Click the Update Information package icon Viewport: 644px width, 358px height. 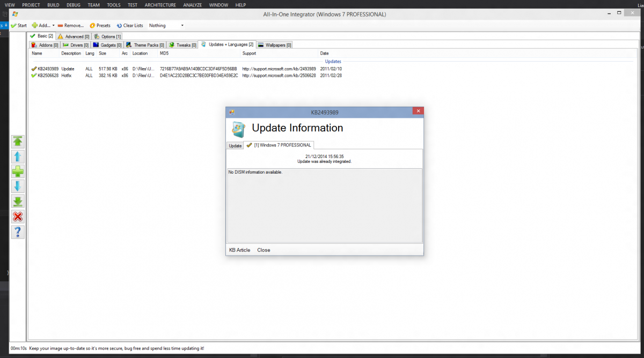238,129
